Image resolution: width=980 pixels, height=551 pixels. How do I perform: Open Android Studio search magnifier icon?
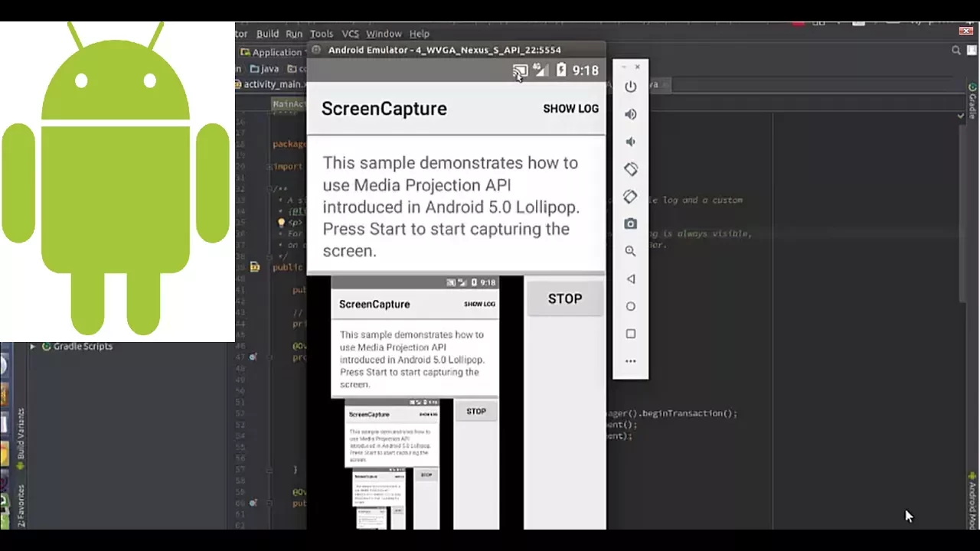coord(956,51)
